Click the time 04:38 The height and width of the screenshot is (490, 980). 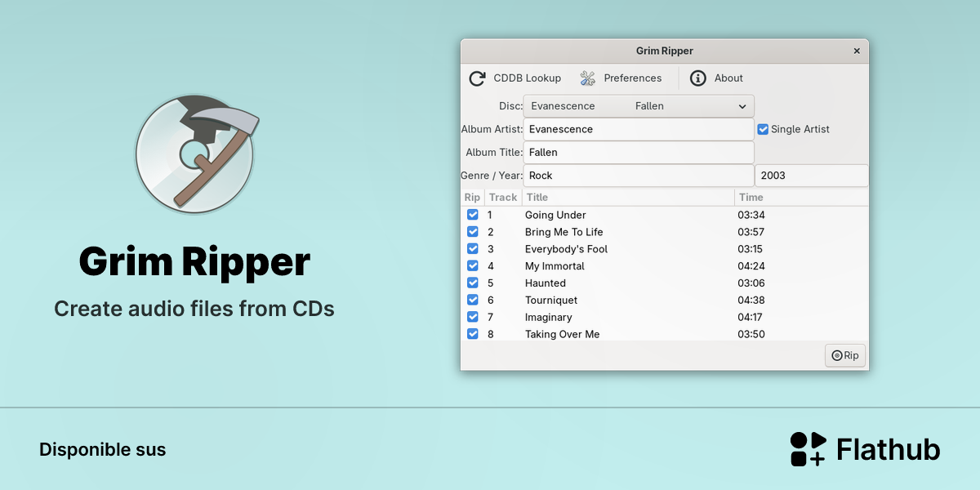tap(751, 301)
